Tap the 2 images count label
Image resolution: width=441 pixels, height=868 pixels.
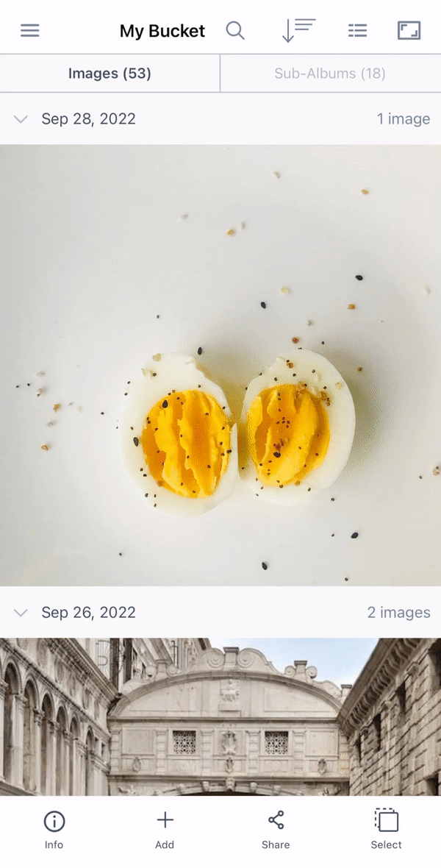click(398, 612)
